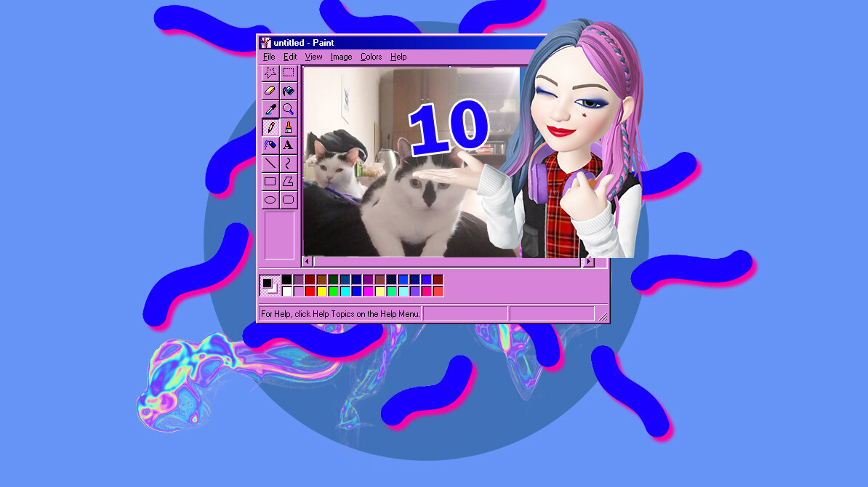This screenshot has height=487, width=868.
Task: Select the Polygon shape tool
Action: point(289,182)
